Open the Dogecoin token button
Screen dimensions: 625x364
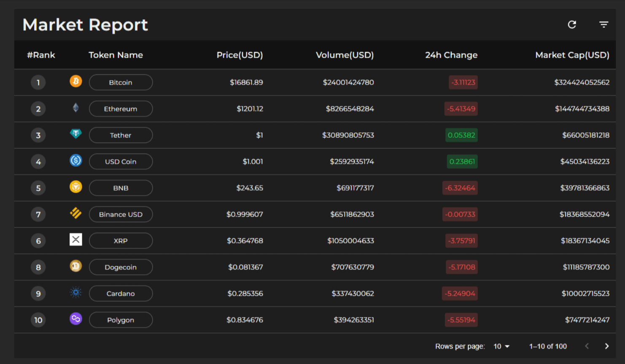click(121, 267)
